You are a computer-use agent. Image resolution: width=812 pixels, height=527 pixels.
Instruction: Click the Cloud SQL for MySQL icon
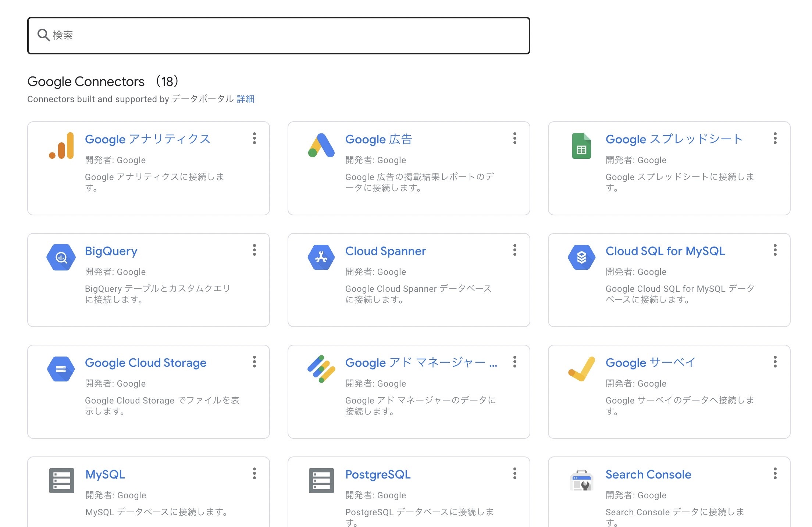coord(581,257)
